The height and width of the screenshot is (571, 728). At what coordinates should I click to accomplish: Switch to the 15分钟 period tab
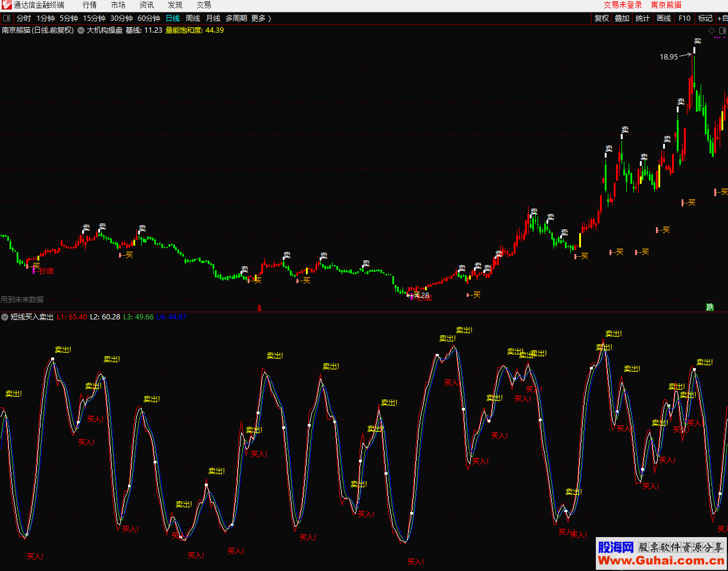click(x=94, y=18)
